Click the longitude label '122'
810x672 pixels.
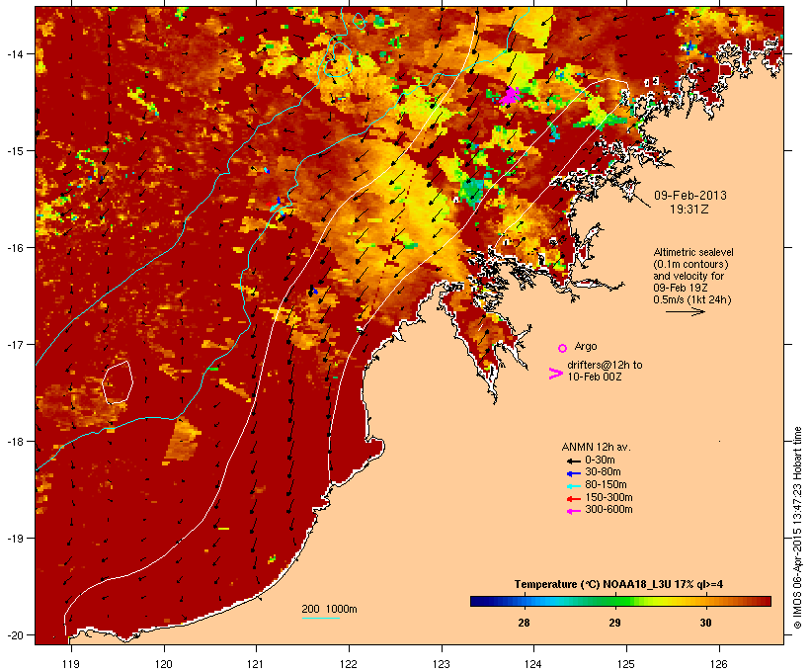coord(349,664)
